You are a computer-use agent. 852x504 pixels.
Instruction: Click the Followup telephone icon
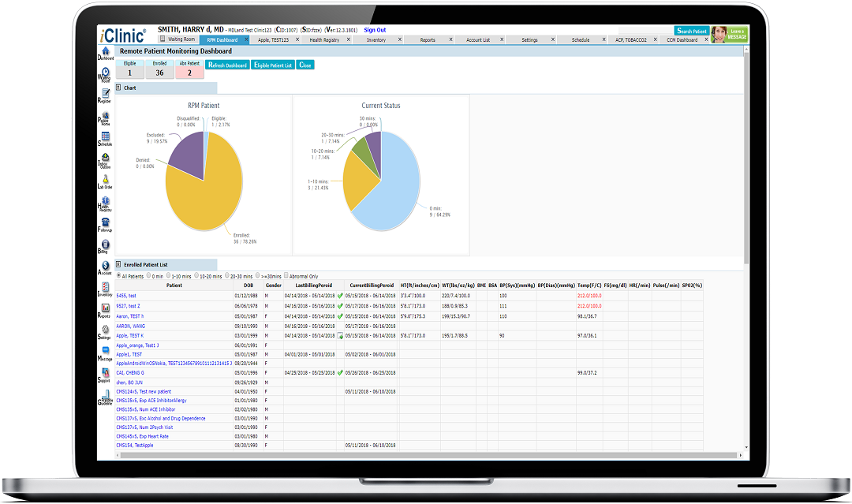[x=105, y=224]
